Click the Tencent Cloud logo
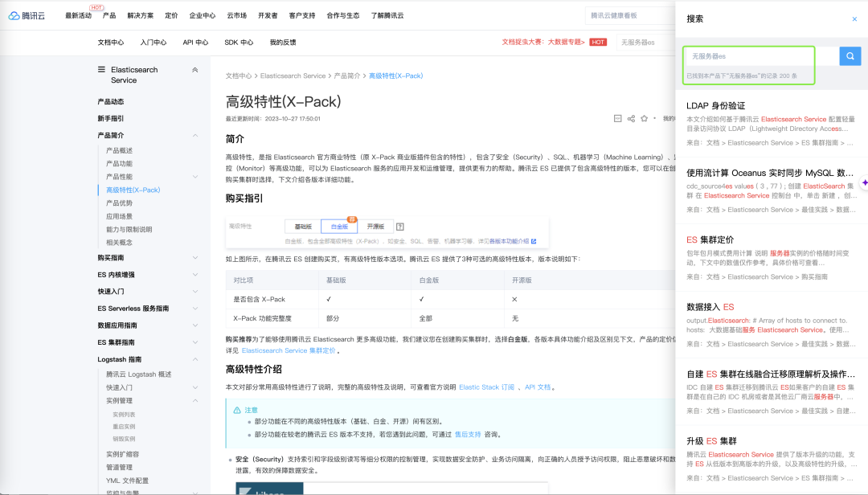This screenshot has height=495, width=868. (x=27, y=15)
